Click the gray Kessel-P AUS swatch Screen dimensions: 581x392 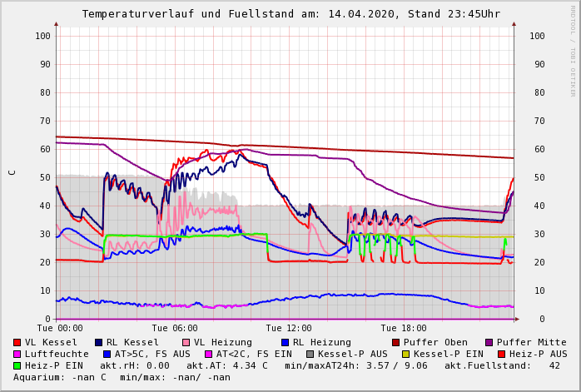[x=310, y=354]
